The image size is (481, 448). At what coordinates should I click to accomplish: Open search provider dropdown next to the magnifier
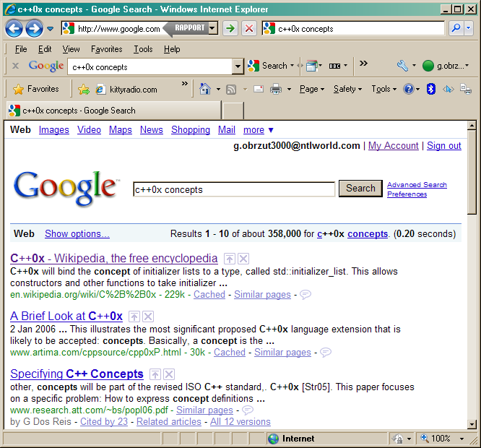469,28
